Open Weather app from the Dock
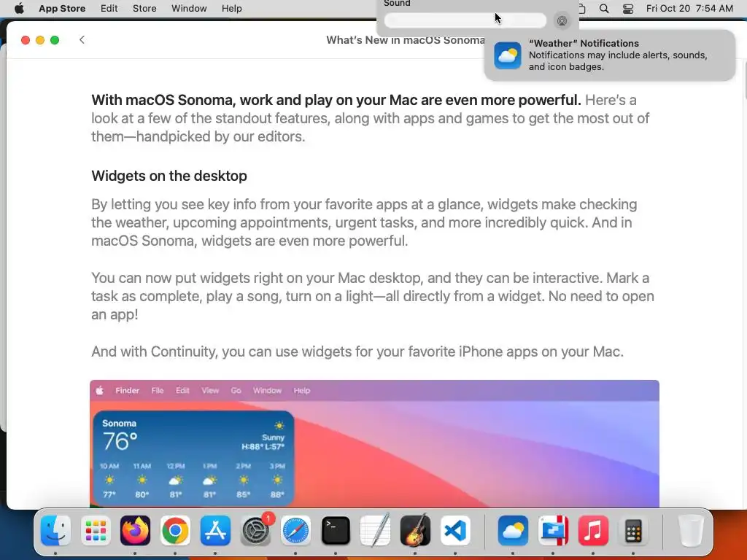Image resolution: width=747 pixels, height=560 pixels. coord(513,530)
